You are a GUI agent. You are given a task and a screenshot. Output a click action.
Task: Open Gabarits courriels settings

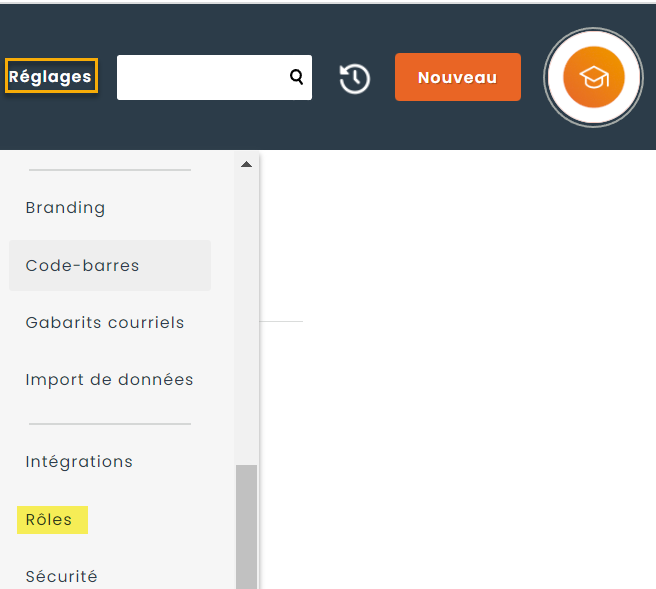coord(105,323)
